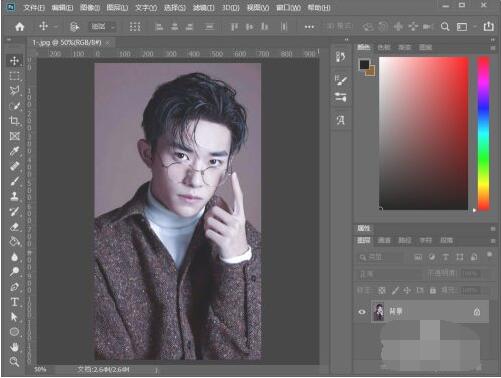The width and height of the screenshot is (501, 378).
Task: Select the Move tool in the toolbox
Action: point(14,61)
